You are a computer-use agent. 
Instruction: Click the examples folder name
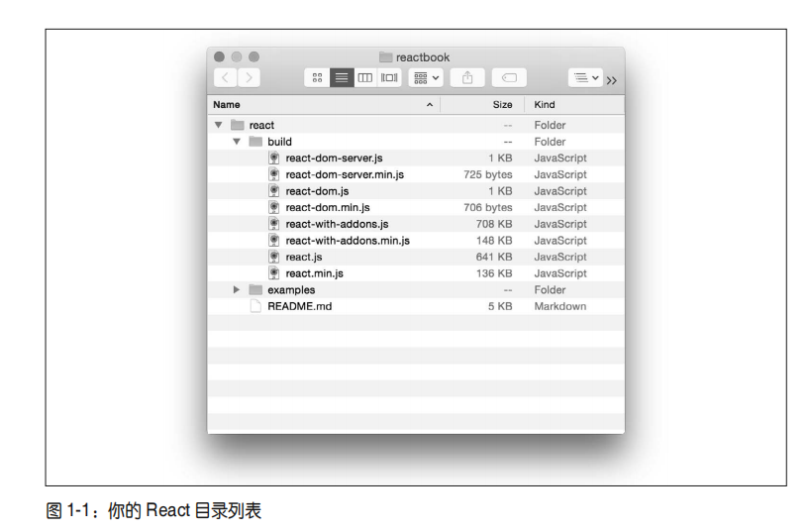(x=291, y=289)
